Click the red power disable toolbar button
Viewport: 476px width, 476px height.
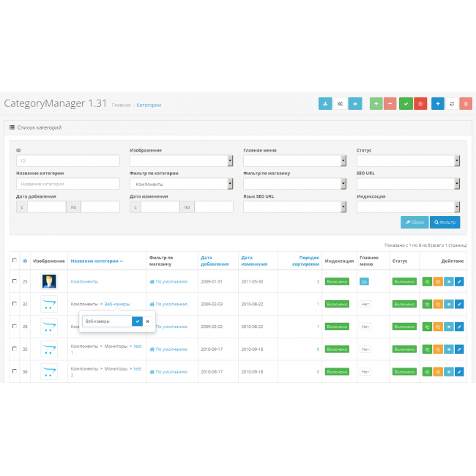(420, 104)
